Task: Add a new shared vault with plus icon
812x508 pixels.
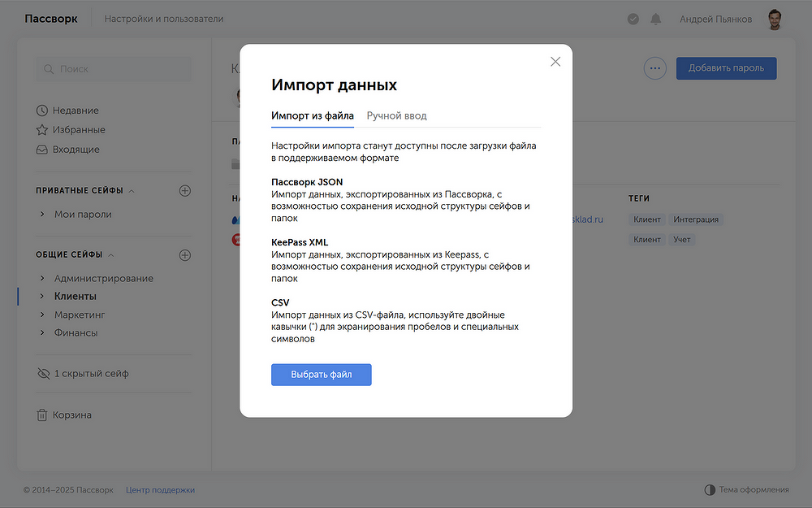Action: tap(185, 255)
